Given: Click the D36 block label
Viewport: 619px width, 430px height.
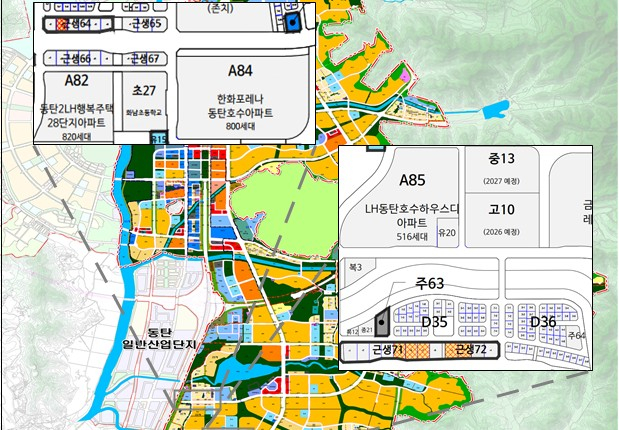Looking at the screenshot, I should tap(543, 322).
